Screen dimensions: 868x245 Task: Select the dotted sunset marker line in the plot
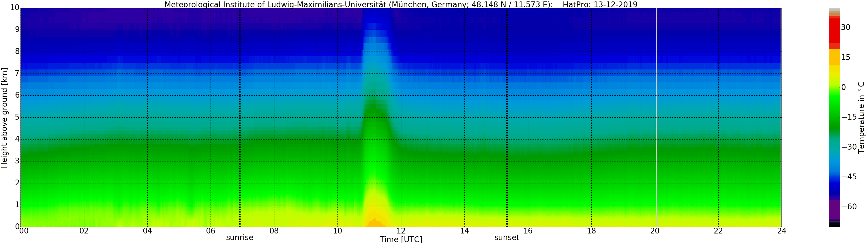click(507, 117)
